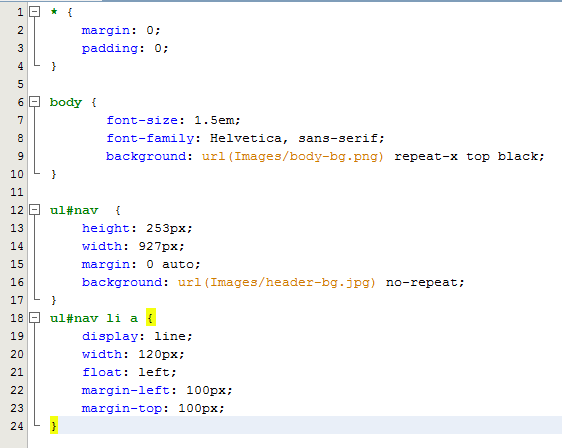Click 'float: left' line
The width and height of the screenshot is (562, 448).
point(129,372)
